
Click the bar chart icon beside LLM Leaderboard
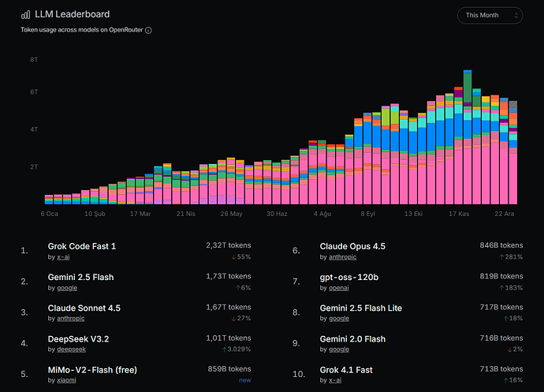click(26, 14)
